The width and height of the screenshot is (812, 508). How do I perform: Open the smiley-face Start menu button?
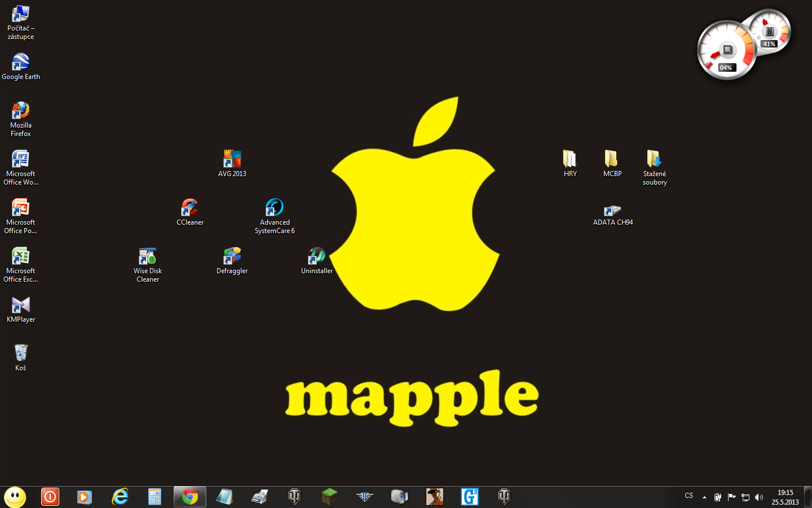click(x=15, y=497)
